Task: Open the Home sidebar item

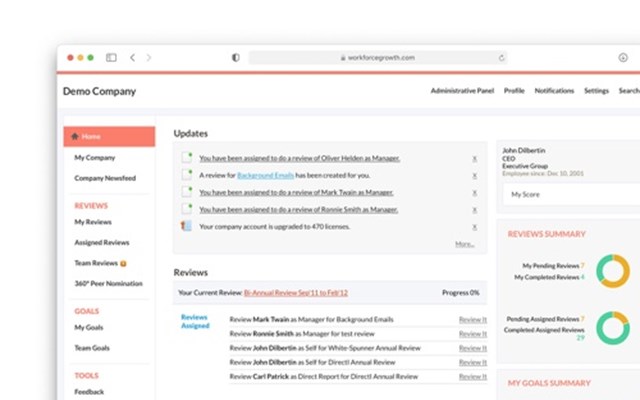Action: pos(109,136)
